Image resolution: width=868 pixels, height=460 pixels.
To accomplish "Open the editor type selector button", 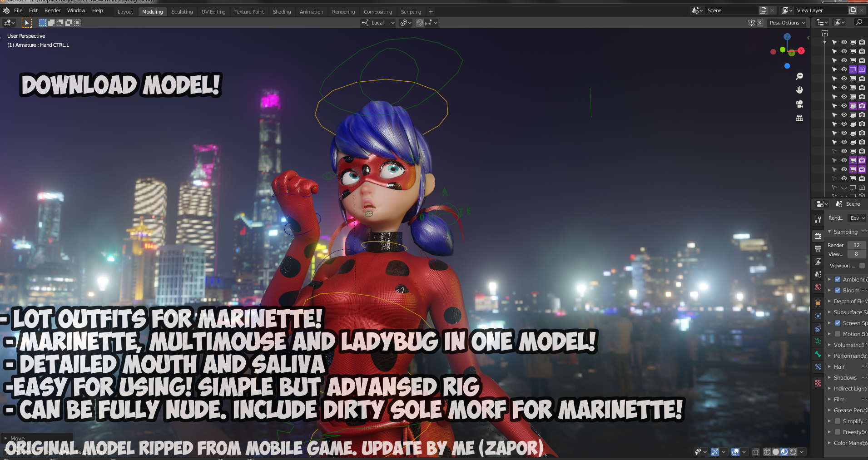I will (x=9, y=23).
